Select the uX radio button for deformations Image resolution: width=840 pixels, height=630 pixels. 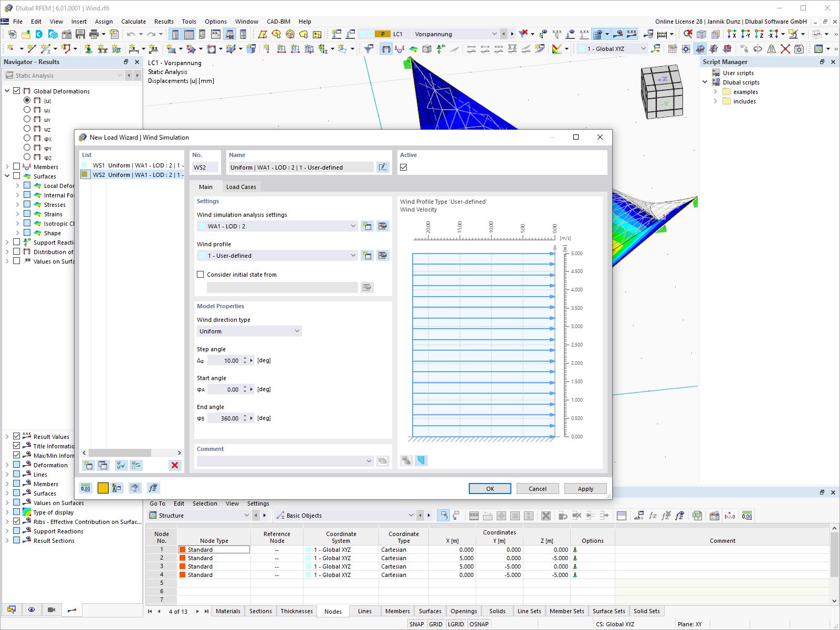[27, 110]
